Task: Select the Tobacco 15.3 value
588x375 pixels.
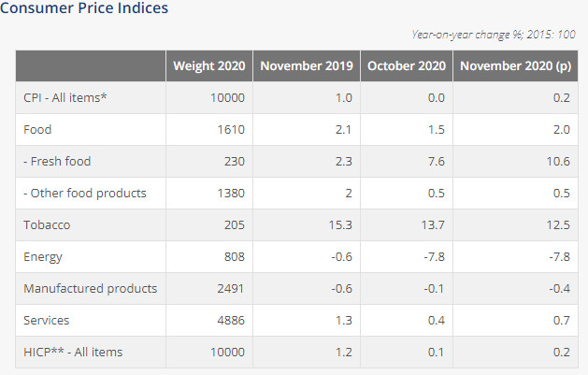Action: tap(341, 224)
